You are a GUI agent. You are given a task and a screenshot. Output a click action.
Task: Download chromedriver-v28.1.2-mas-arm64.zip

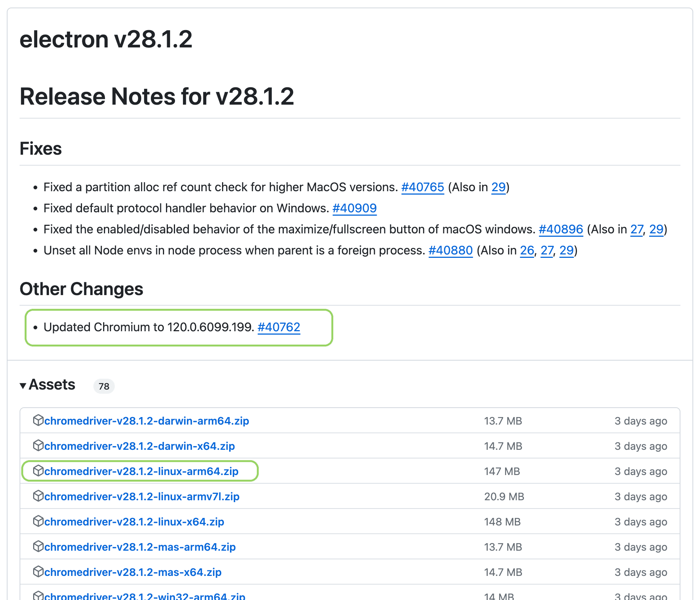(x=140, y=547)
